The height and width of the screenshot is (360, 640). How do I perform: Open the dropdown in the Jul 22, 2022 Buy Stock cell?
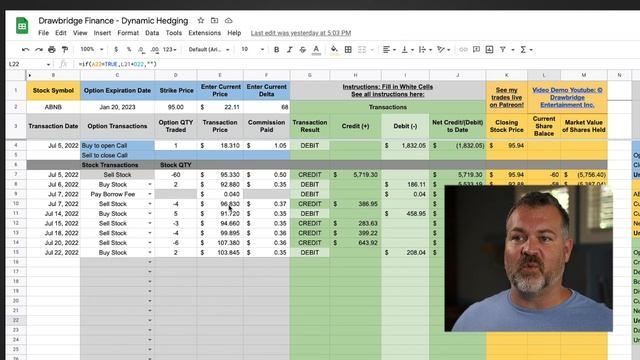(150, 253)
